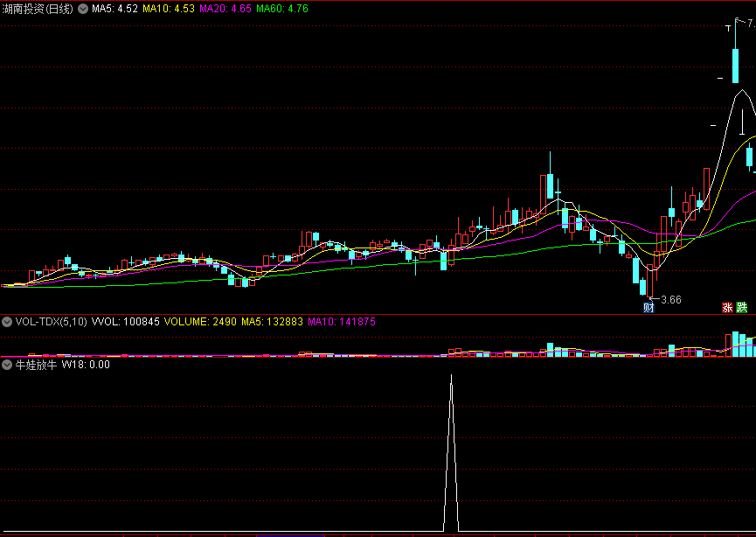Click the candlestick at the 3.66 low
756x537 pixels.
pos(649,281)
